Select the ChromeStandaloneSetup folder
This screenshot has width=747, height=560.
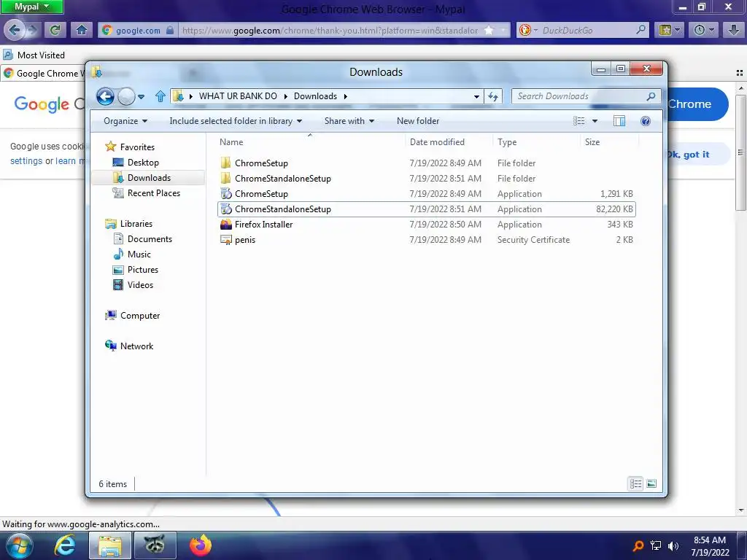click(426, 179)
